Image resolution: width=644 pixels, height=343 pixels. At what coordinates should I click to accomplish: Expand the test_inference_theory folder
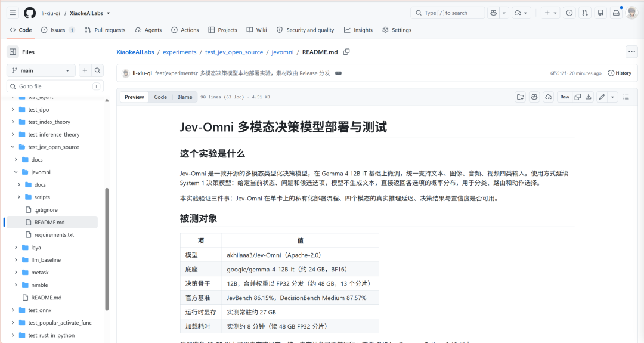13,134
